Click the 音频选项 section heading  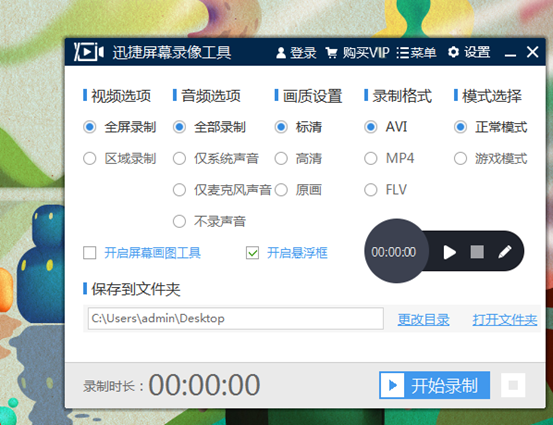pyautogui.click(x=211, y=96)
